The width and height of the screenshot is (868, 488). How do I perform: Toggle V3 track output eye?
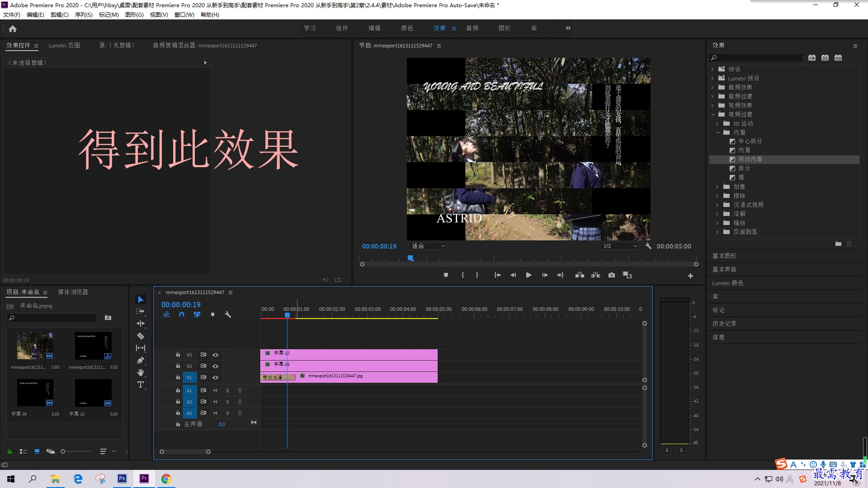(x=215, y=355)
